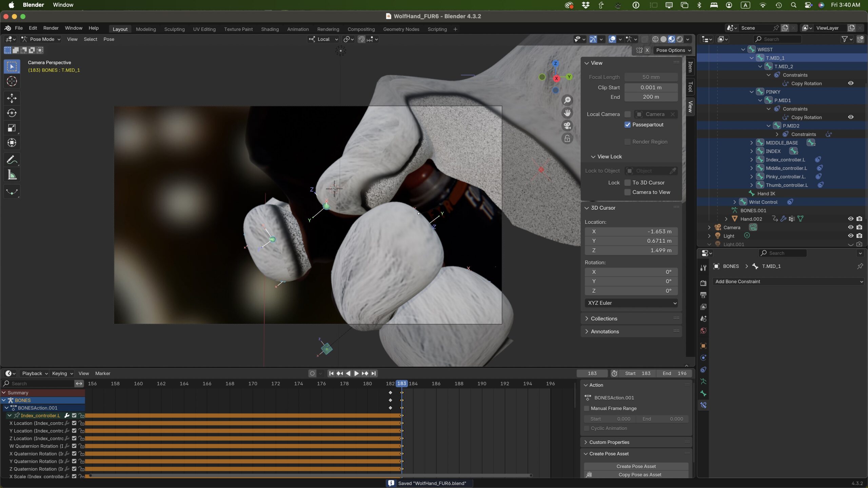Expand the PINKY bone in the outliner
This screenshot has height=488, width=868.
[751, 91]
